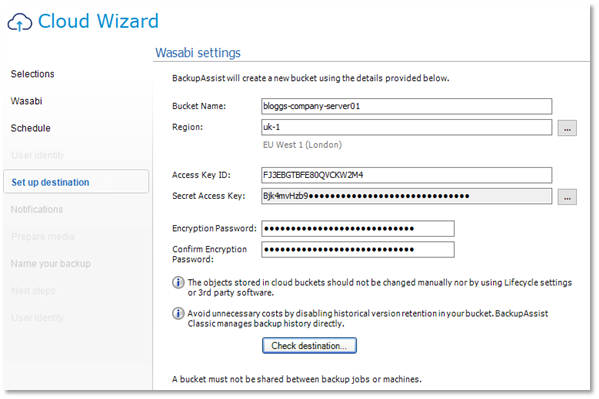This screenshot has height=399, width=599.
Task: Open the Schedule step
Action: click(x=31, y=128)
